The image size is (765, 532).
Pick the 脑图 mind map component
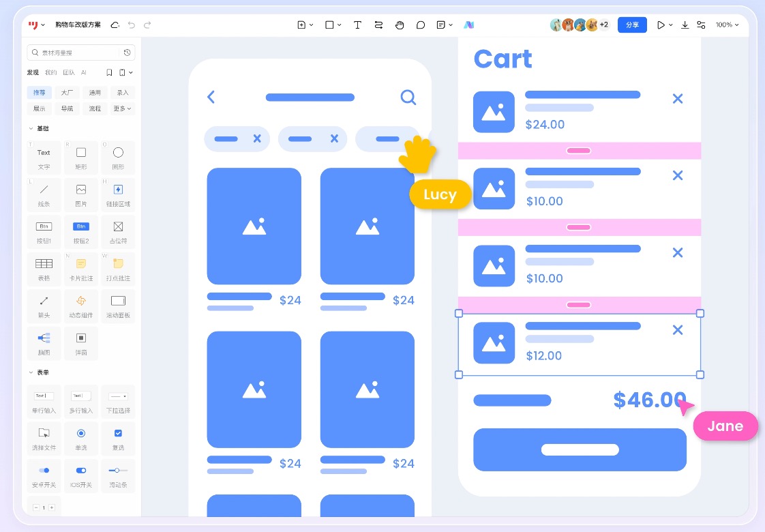(44, 344)
